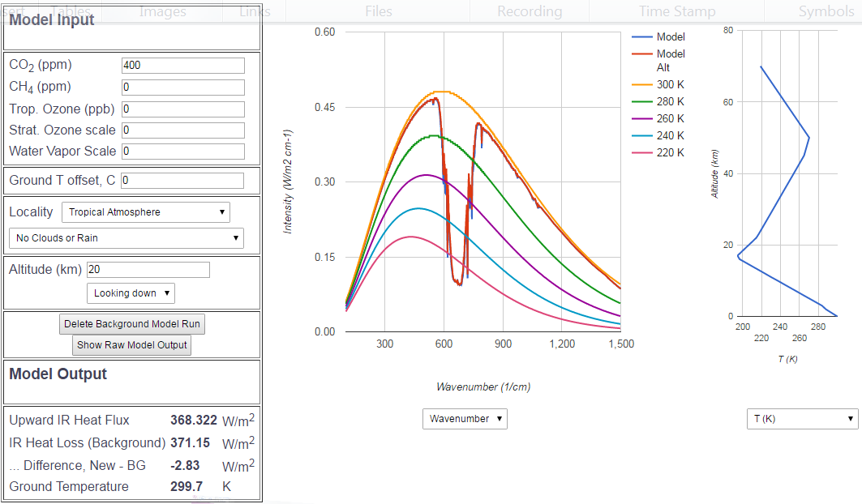Click the 300 K orange legend line
Screen dimensions: 862x504
pos(642,85)
